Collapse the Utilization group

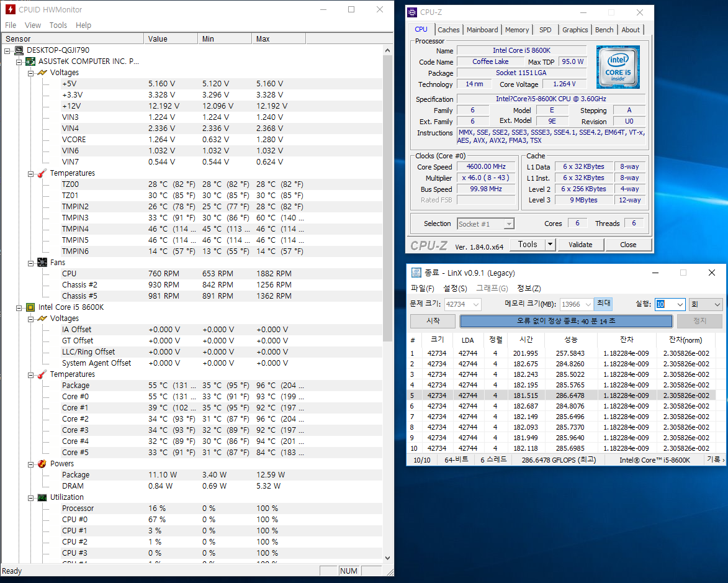coord(30,497)
